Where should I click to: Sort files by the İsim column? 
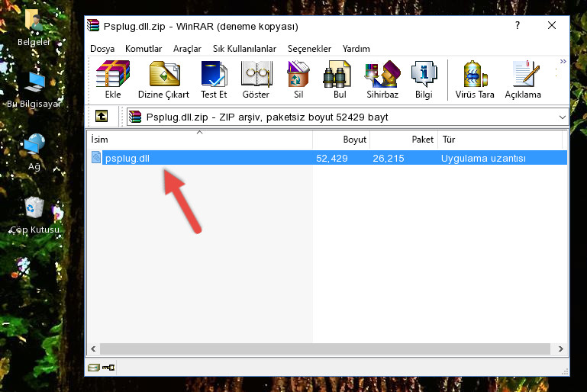point(200,140)
